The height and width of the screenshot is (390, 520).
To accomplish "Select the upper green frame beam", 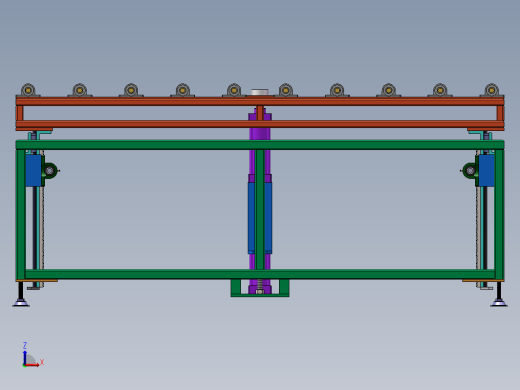I will 260,145.
